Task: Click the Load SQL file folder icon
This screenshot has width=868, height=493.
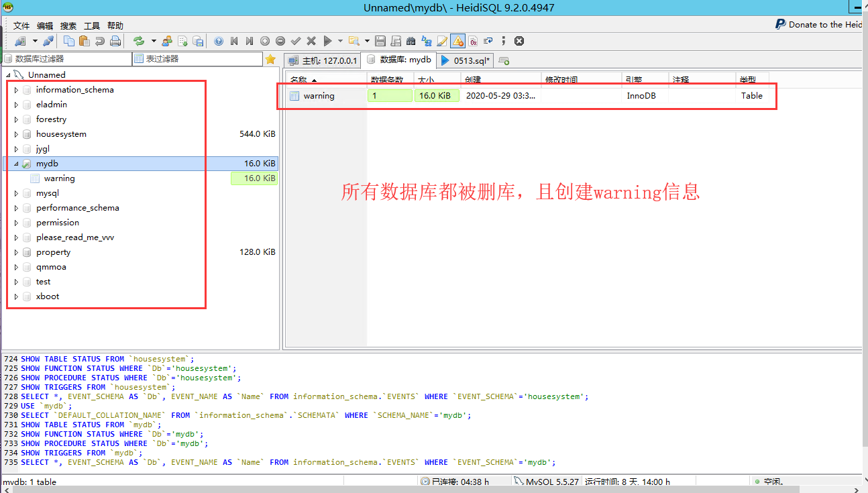Action: pyautogui.click(x=354, y=41)
